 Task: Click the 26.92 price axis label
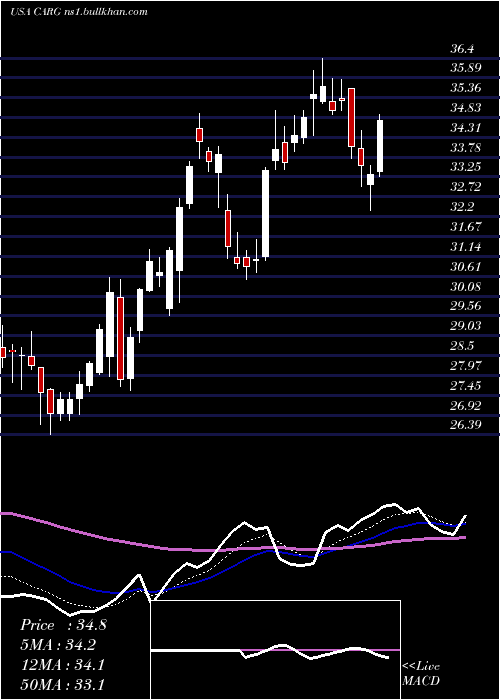465,405
